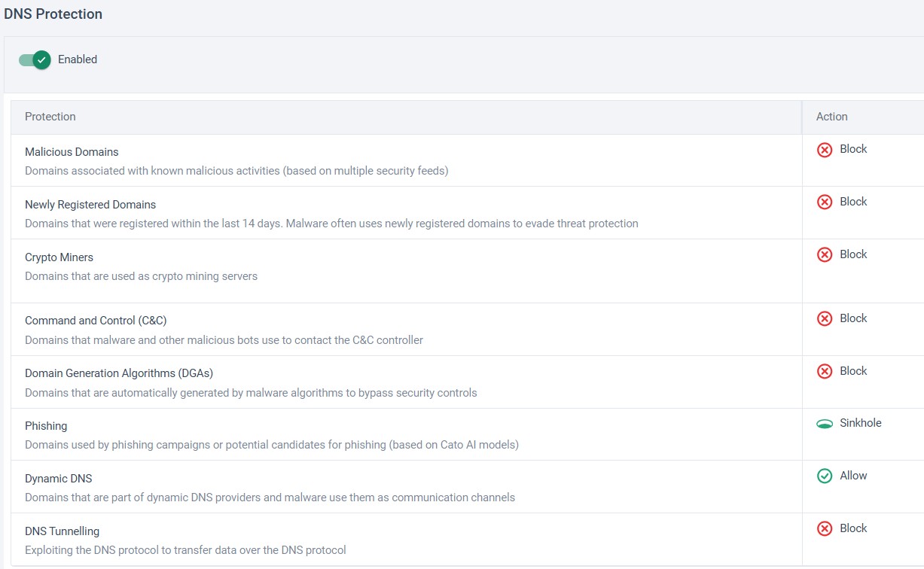Select the Newly Registered Domains row title
This screenshot has width=924, height=569.
point(90,205)
